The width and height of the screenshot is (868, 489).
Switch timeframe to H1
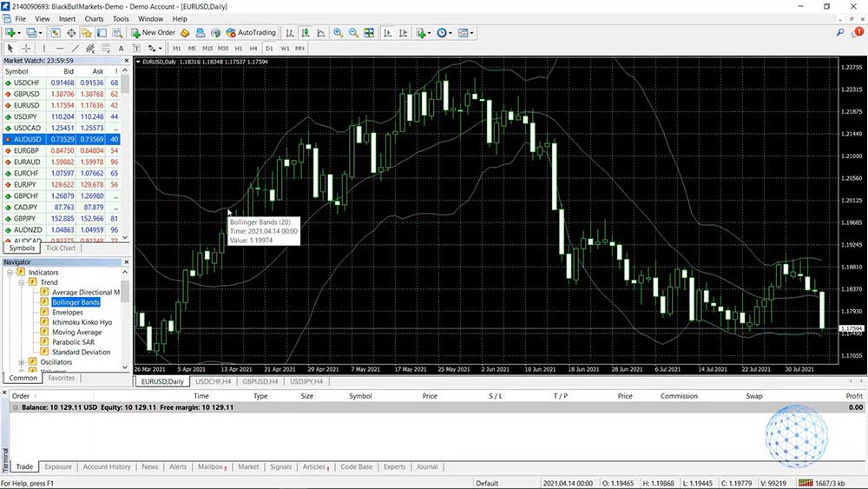click(238, 49)
